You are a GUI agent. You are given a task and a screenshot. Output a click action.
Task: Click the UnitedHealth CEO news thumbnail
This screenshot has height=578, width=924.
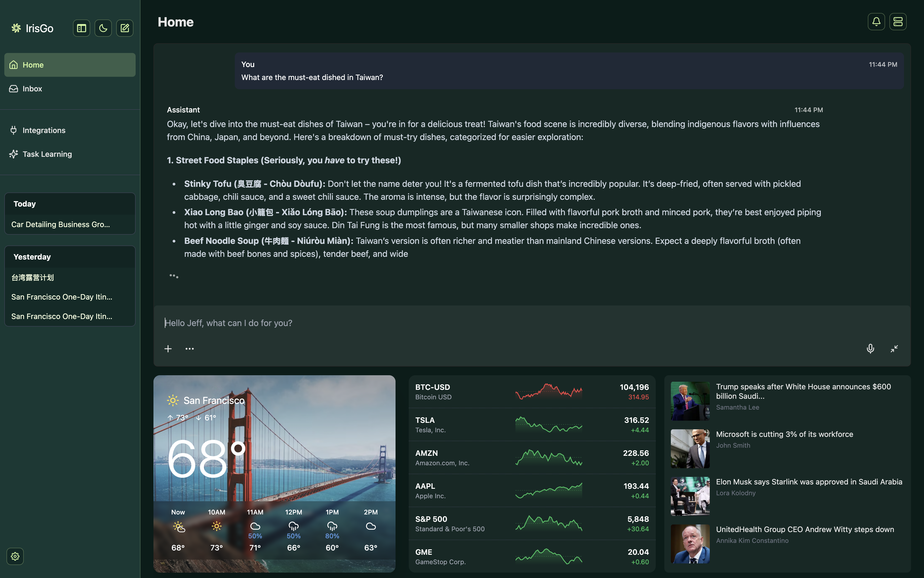(x=690, y=544)
